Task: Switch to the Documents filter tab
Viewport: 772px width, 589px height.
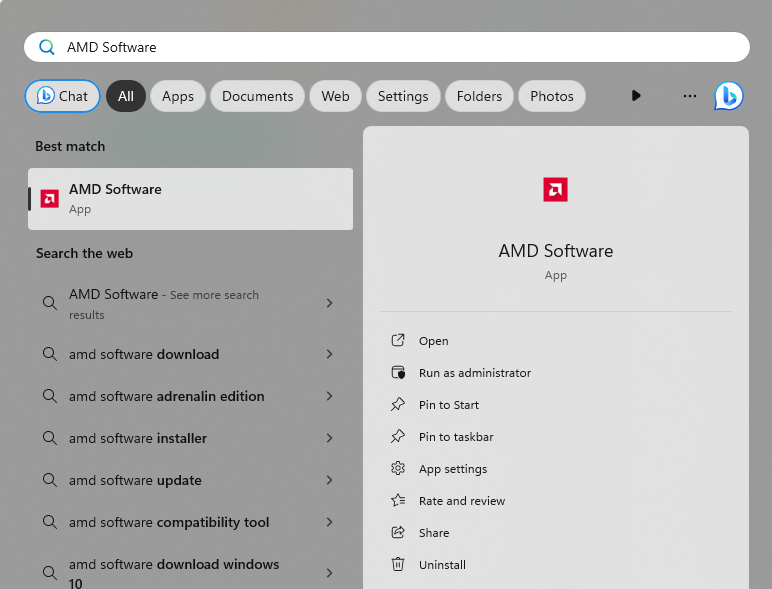Action: pyautogui.click(x=257, y=96)
